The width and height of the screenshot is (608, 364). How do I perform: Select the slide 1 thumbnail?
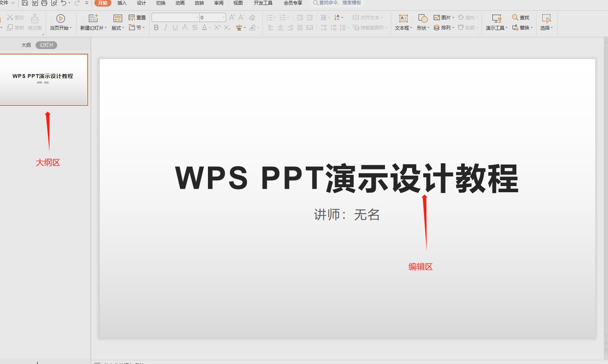pos(44,80)
